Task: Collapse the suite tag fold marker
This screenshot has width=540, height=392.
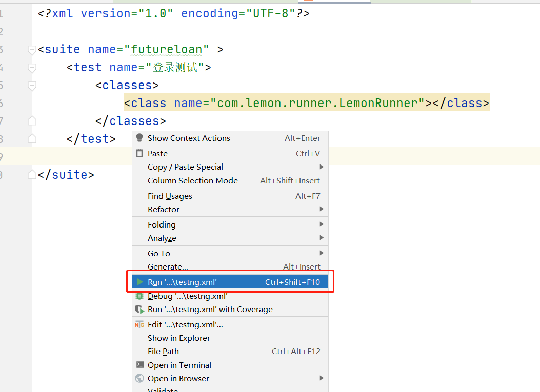Action: (x=32, y=50)
